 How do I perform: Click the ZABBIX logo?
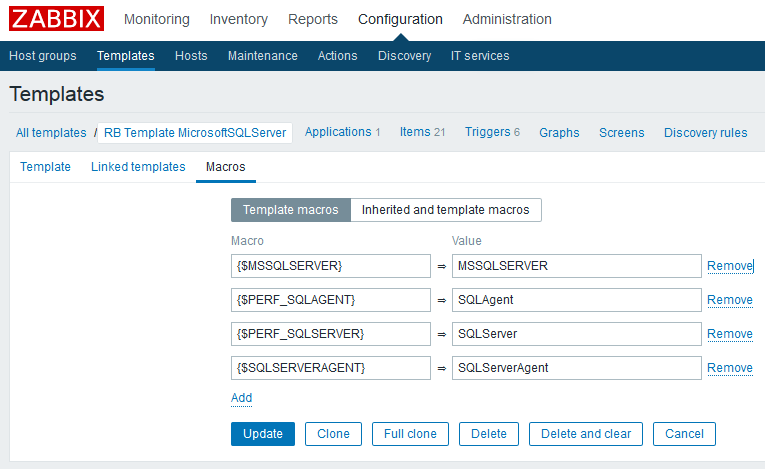pyautogui.click(x=56, y=19)
